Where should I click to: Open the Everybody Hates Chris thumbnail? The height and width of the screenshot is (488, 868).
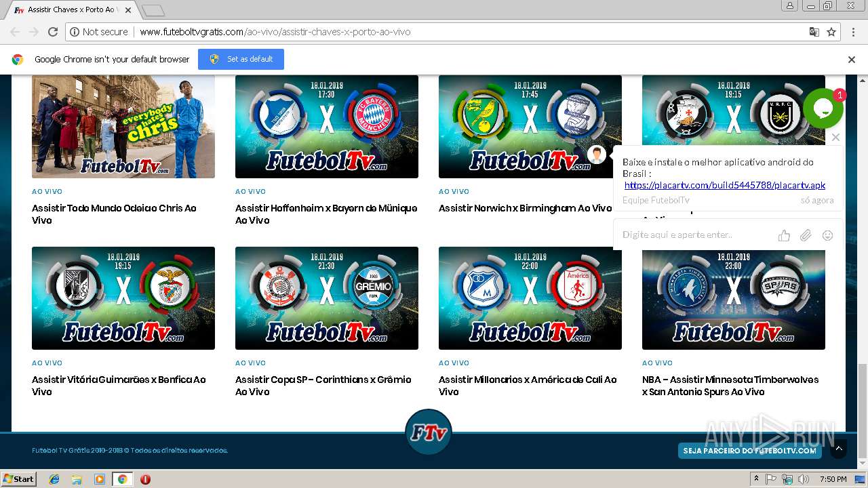pyautogui.click(x=123, y=127)
